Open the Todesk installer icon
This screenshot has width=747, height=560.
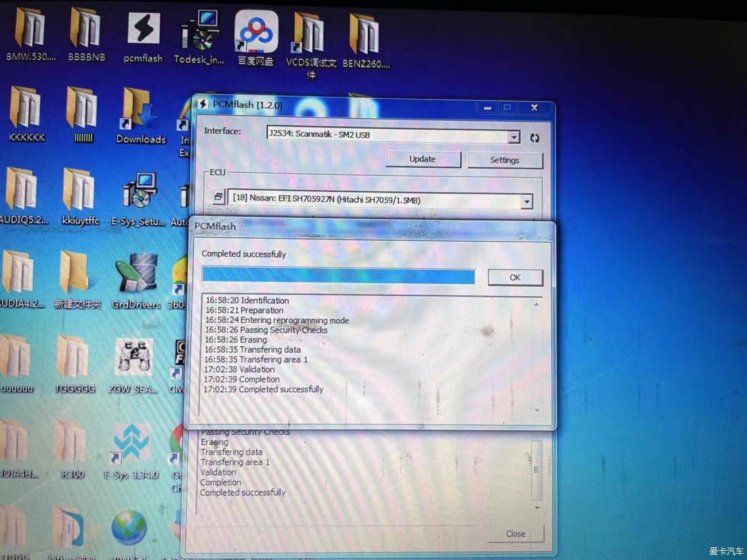(x=199, y=37)
